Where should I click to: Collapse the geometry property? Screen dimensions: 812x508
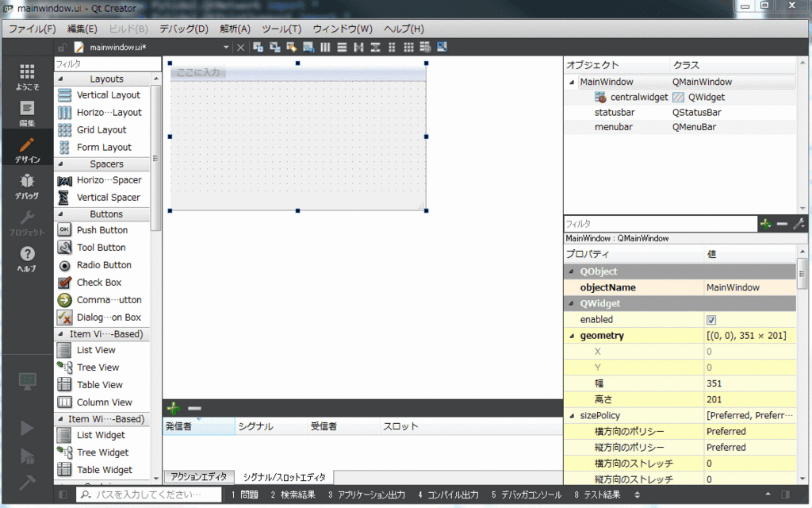572,336
